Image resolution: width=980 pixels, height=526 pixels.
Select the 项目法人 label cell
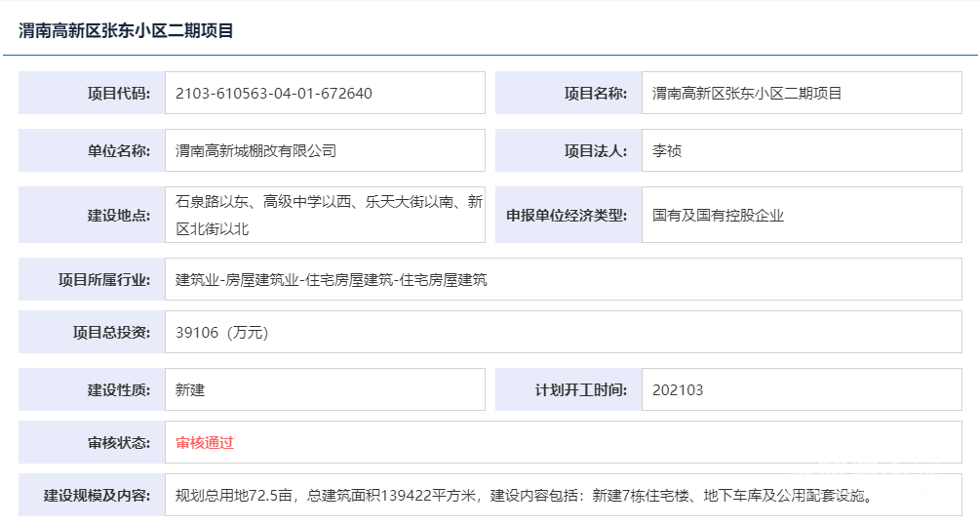pyautogui.click(x=568, y=151)
